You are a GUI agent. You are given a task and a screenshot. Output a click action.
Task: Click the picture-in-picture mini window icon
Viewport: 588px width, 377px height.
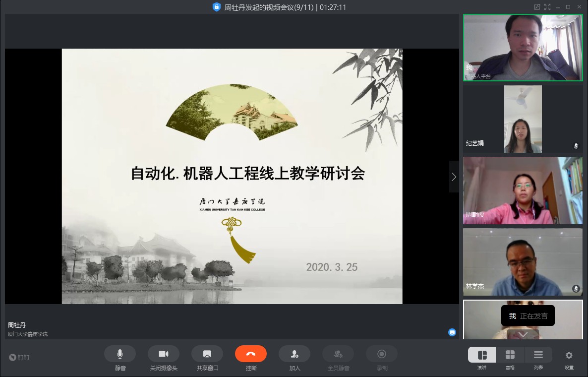(536, 7)
